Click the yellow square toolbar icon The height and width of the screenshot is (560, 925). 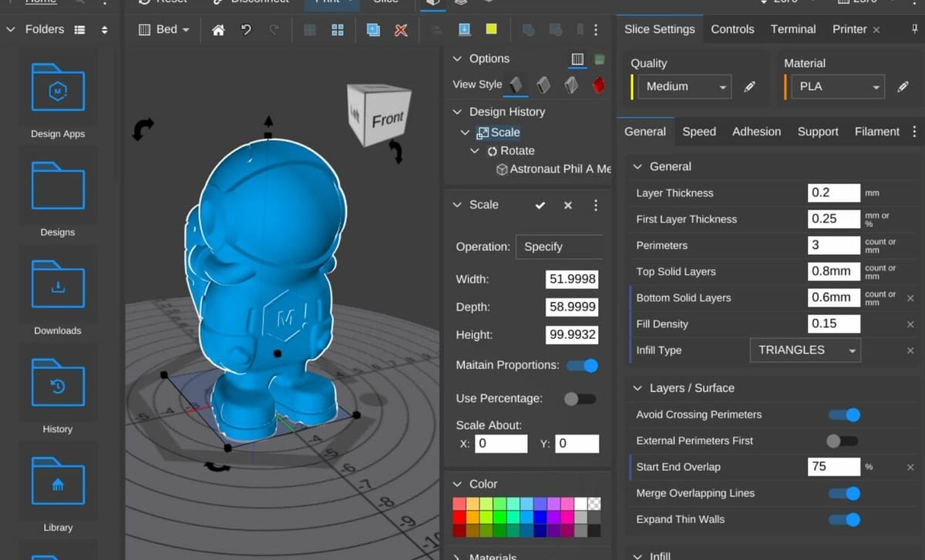491,29
